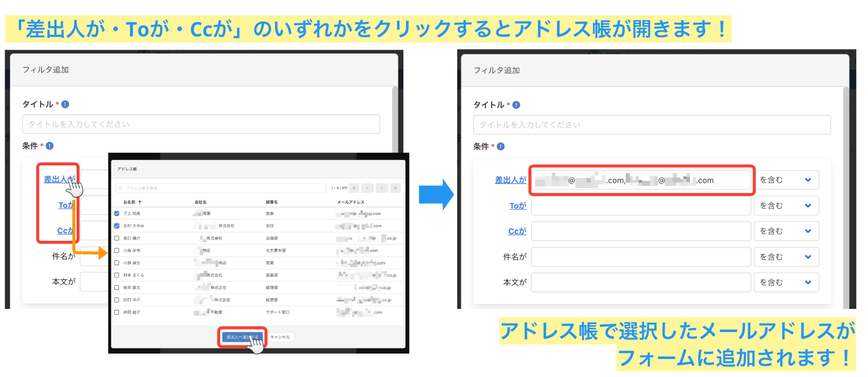The height and width of the screenshot is (377, 868).
Task: Go to first page of address book
Action: [354, 188]
